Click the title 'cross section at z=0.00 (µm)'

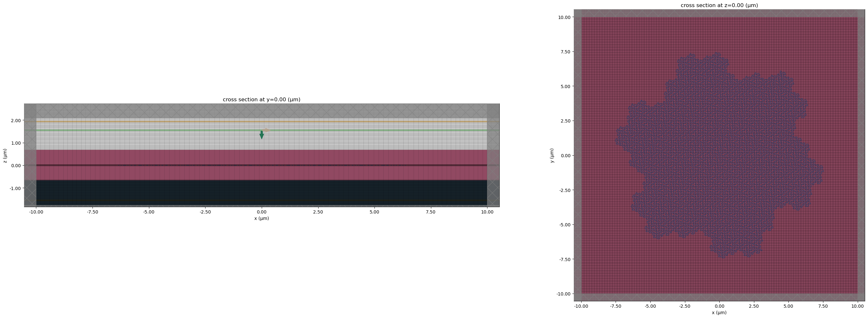(719, 5)
